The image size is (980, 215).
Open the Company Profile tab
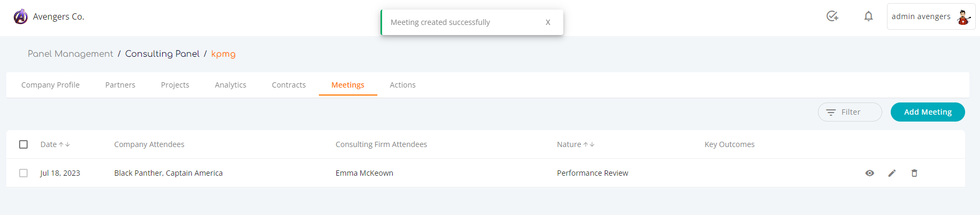(50, 85)
